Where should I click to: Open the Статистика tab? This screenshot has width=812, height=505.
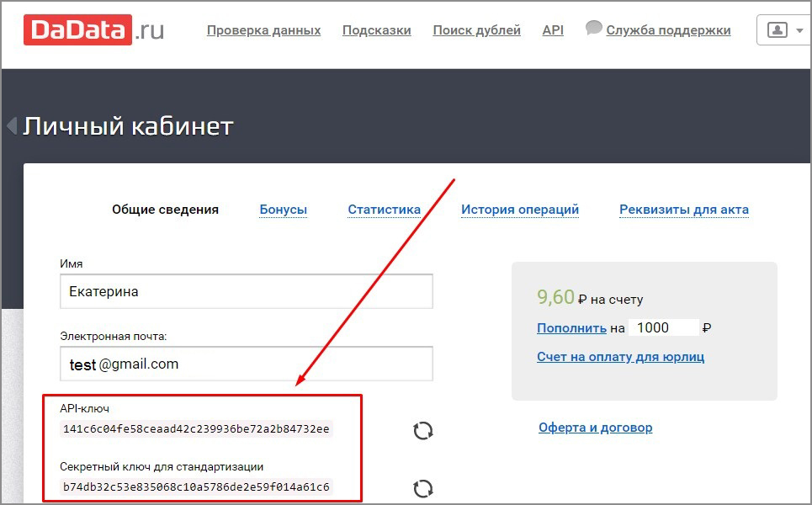[x=384, y=210]
